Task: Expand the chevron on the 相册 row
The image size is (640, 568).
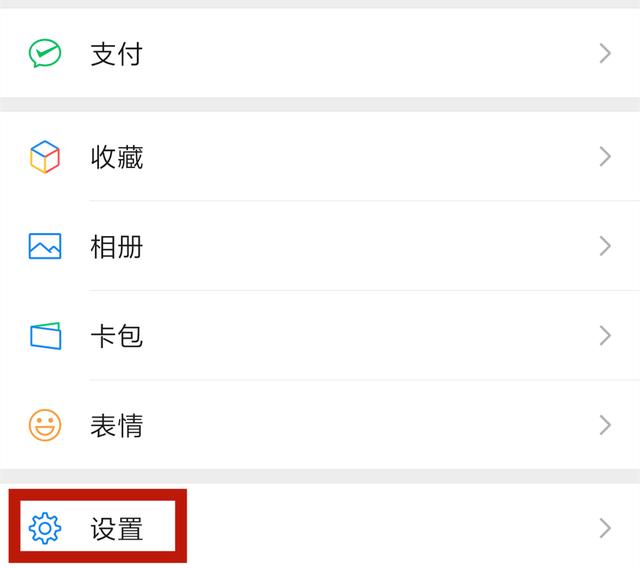Action: (x=605, y=246)
